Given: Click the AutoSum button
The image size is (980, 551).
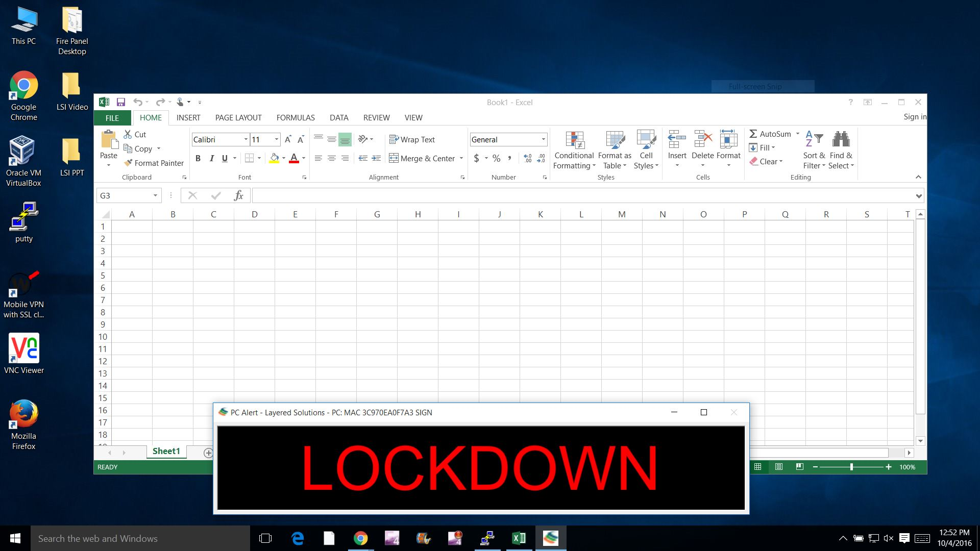Looking at the screenshot, I should (x=770, y=134).
